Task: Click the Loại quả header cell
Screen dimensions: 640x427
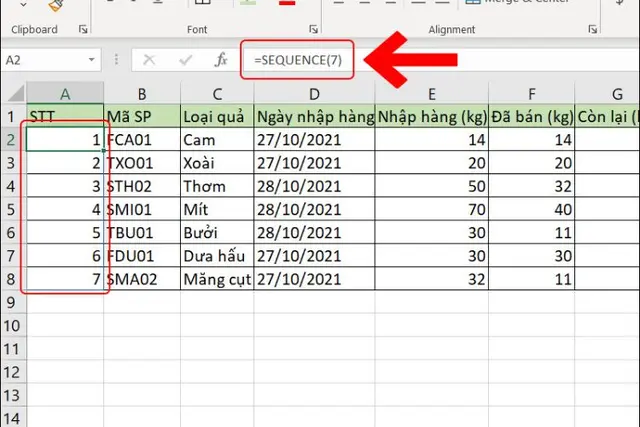Action: point(217,116)
